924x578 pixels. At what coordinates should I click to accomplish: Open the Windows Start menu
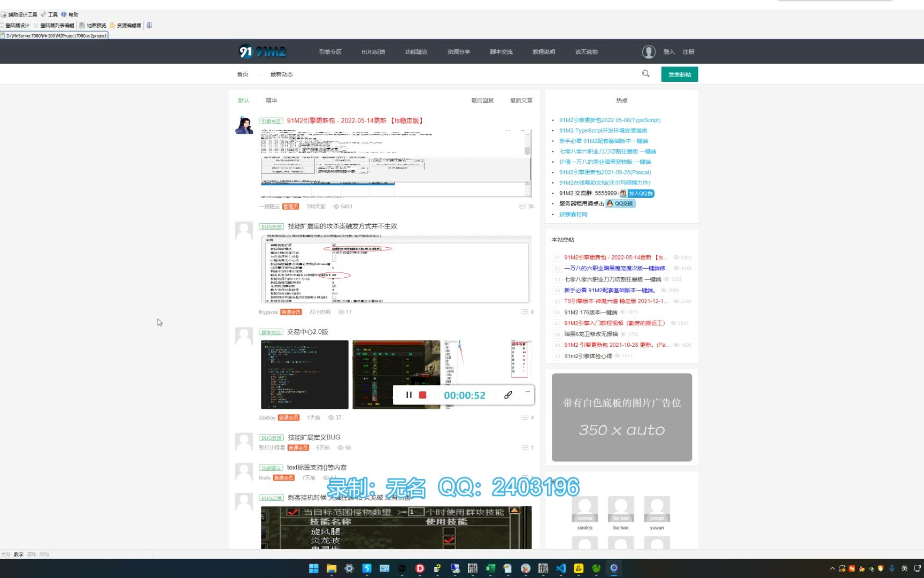[x=314, y=568]
